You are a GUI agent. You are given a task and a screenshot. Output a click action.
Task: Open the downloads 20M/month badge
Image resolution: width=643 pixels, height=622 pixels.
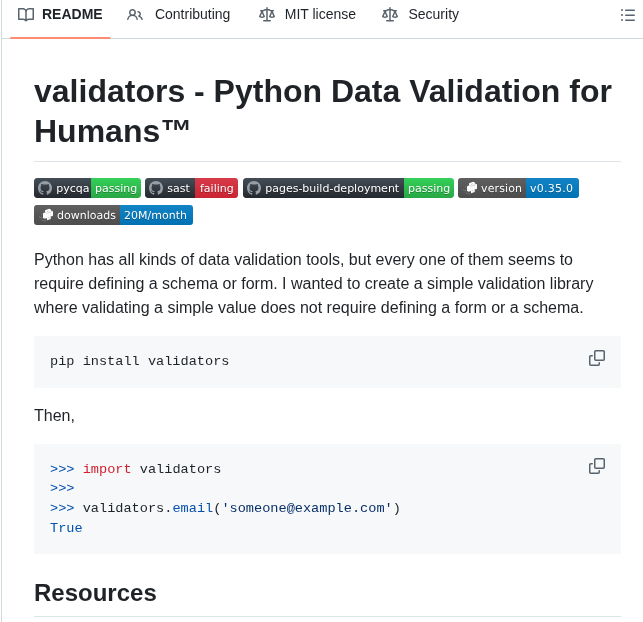(x=113, y=215)
